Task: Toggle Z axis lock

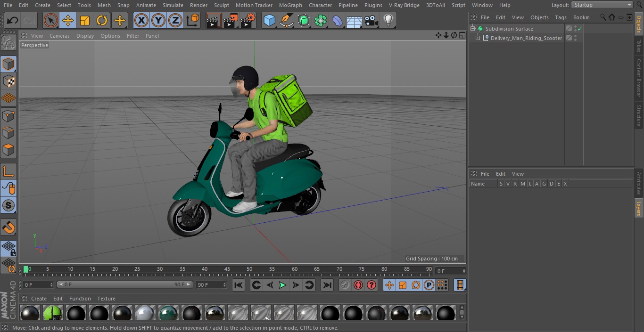Action: 175,20
